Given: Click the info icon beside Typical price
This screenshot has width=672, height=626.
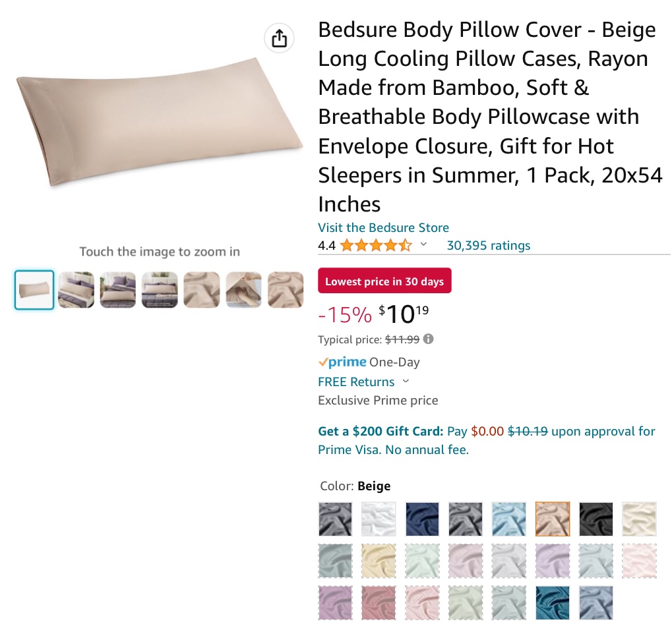Looking at the screenshot, I should click(429, 339).
